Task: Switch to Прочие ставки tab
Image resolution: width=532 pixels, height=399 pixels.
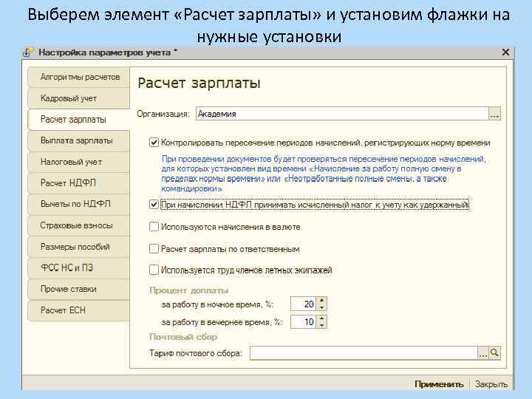Action: pyautogui.click(x=79, y=289)
